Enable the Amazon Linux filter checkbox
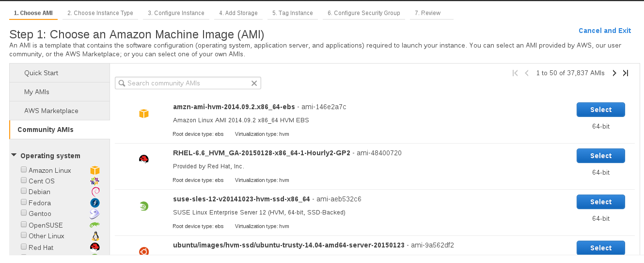Image resolution: width=644 pixels, height=263 pixels. 24,170
